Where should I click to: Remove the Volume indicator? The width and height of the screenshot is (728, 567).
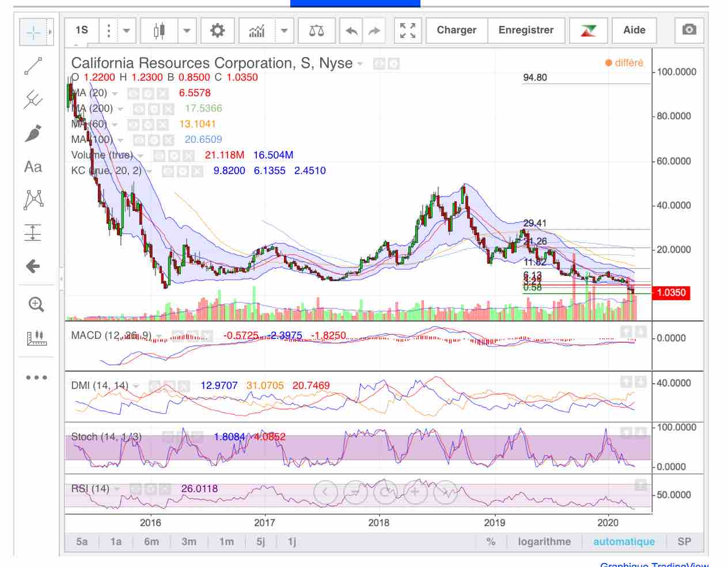[188, 156]
